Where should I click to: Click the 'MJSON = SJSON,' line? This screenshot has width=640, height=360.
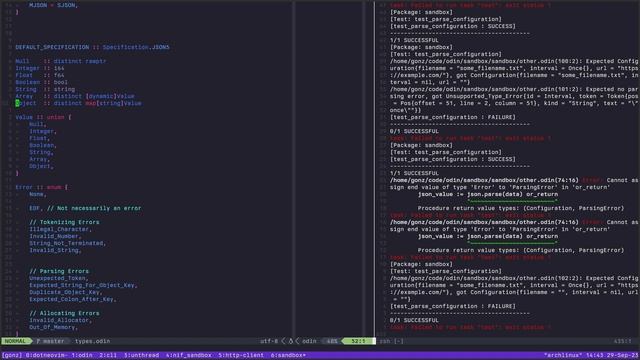pos(53,5)
